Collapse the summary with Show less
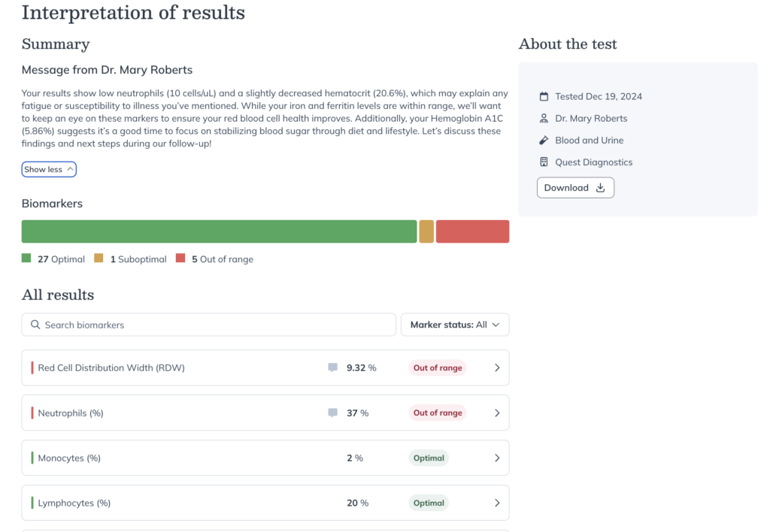 click(x=49, y=170)
